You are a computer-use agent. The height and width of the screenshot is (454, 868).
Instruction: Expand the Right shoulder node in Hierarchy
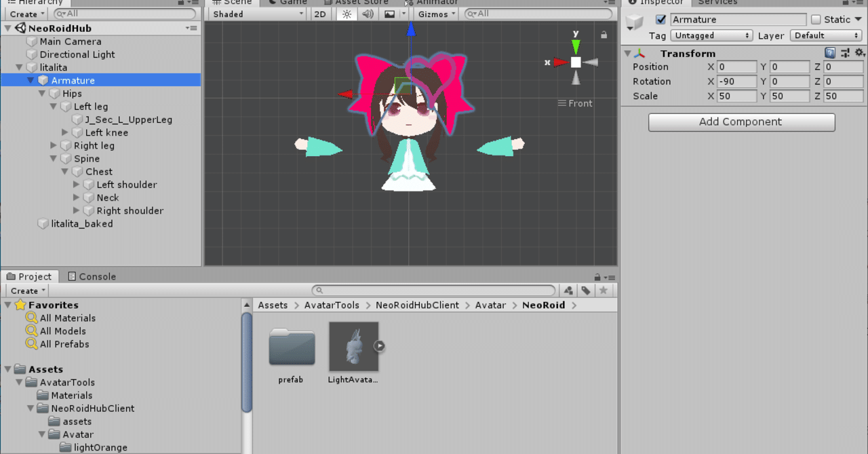click(x=77, y=210)
